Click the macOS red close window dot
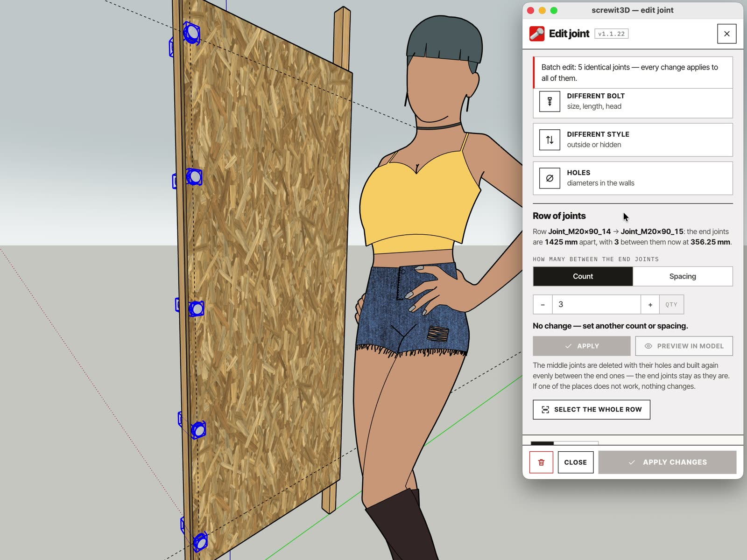 (x=530, y=10)
